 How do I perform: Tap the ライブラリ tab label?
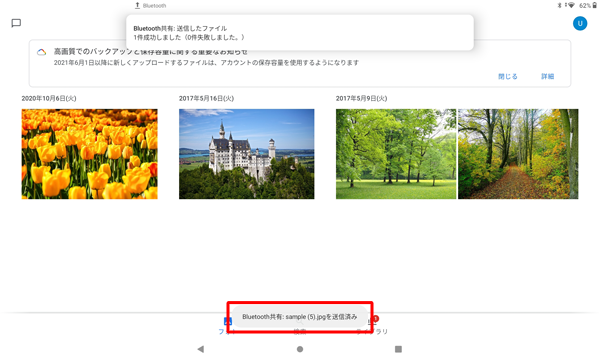tap(372, 332)
